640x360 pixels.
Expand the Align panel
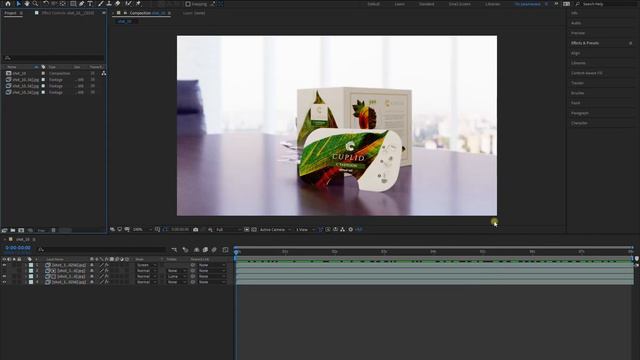pyautogui.click(x=576, y=53)
